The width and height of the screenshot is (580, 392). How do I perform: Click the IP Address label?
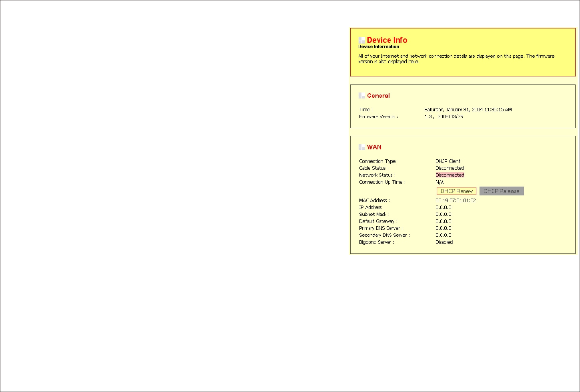coord(372,207)
